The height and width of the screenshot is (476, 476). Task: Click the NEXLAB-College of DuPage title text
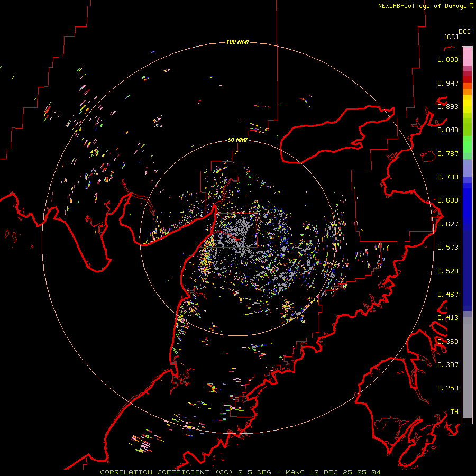pos(422,6)
